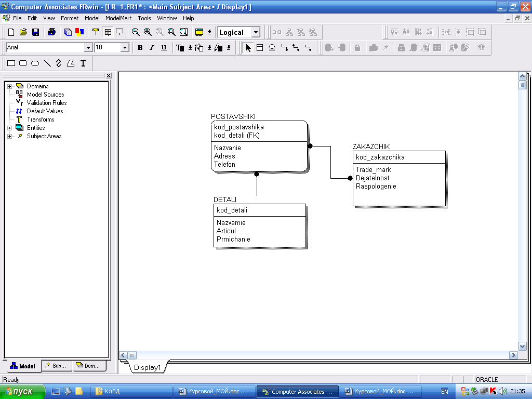532x399 pixels.
Task: Switch to definition display level
Action: [x=119, y=32]
